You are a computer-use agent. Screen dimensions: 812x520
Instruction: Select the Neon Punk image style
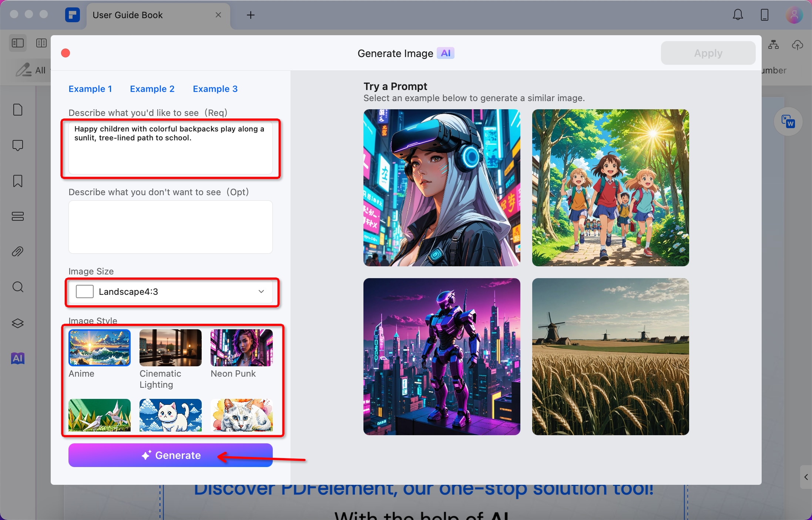pos(241,347)
